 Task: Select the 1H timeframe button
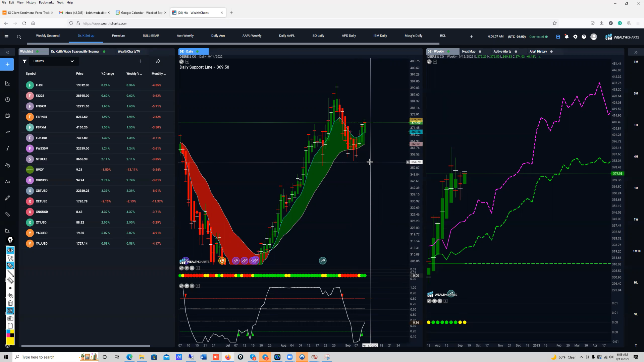click(x=636, y=125)
